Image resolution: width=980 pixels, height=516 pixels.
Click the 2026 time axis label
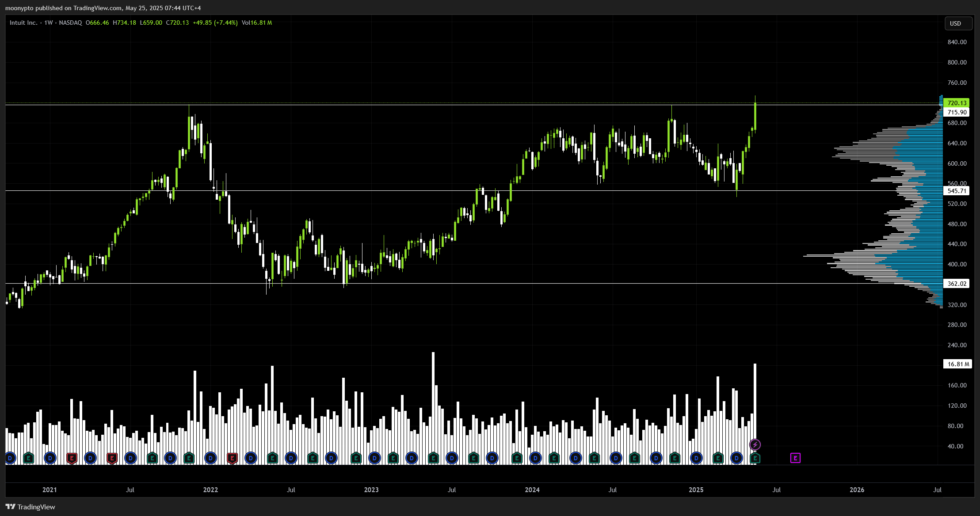pos(857,489)
